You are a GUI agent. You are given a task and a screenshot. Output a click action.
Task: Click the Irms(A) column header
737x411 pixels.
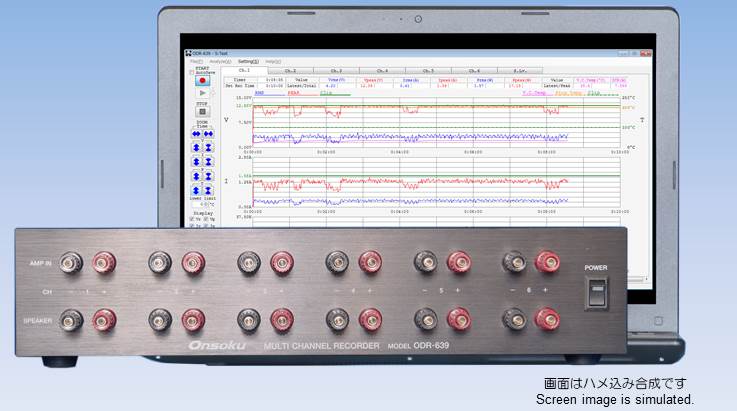point(410,79)
